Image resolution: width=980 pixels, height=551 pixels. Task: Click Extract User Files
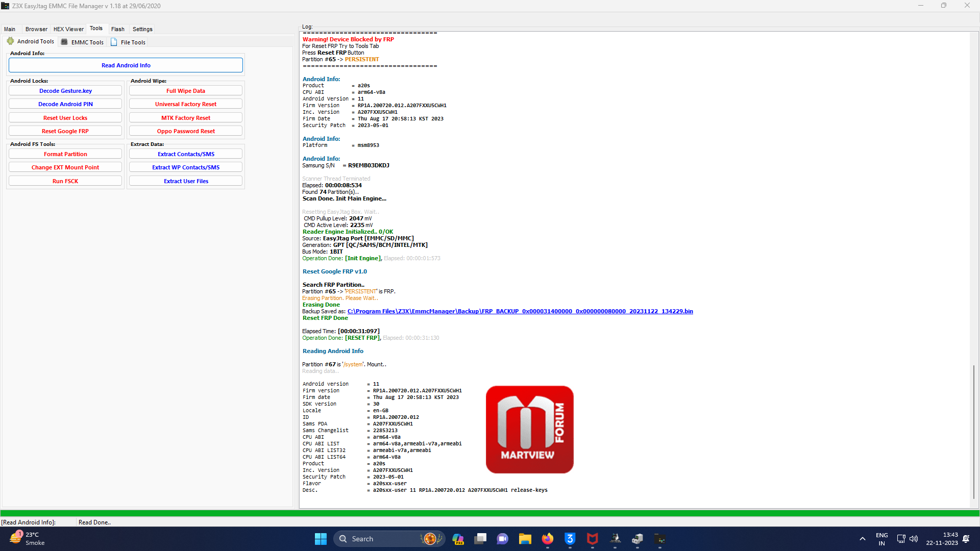[x=186, y=181]
